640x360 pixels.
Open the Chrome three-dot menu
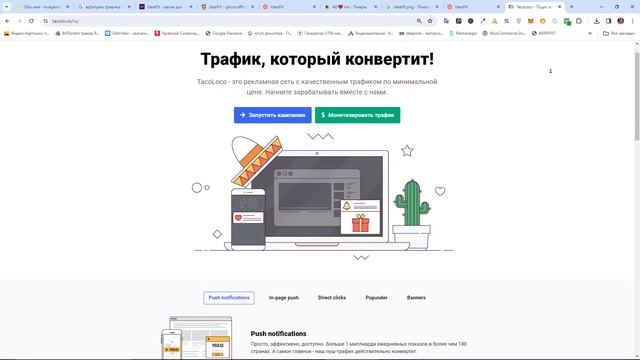(x=632, y=21)
